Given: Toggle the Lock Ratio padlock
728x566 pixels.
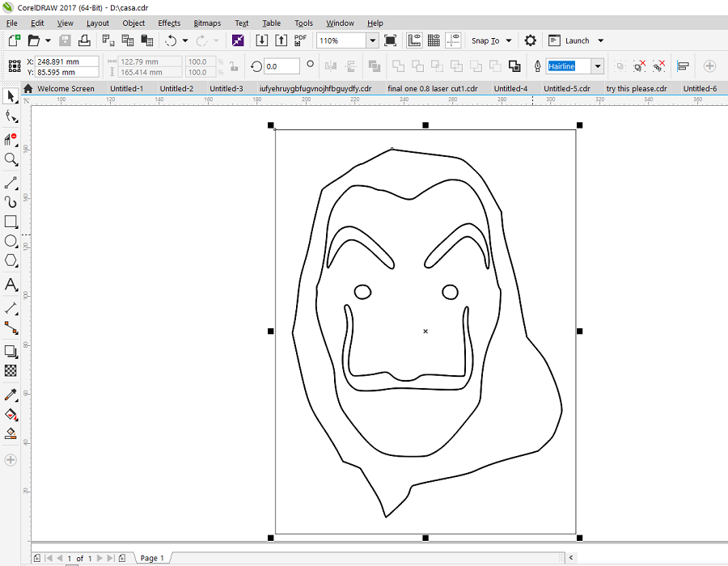Looking at the screenshot, I should (234, 67).
